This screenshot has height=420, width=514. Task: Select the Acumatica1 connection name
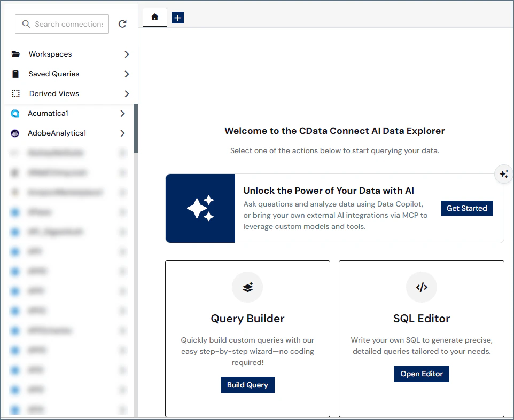[x=48, y=113]
